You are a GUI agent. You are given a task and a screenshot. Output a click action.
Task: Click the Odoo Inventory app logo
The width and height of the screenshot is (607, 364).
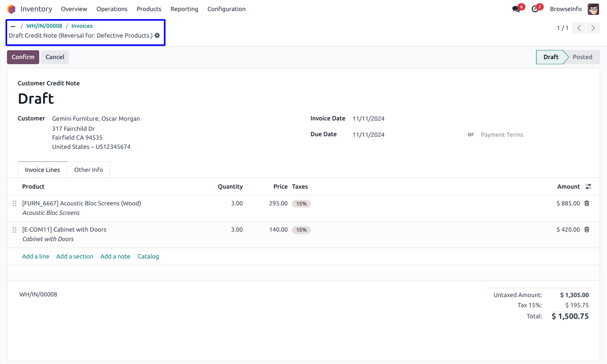(x=11, y=9)
